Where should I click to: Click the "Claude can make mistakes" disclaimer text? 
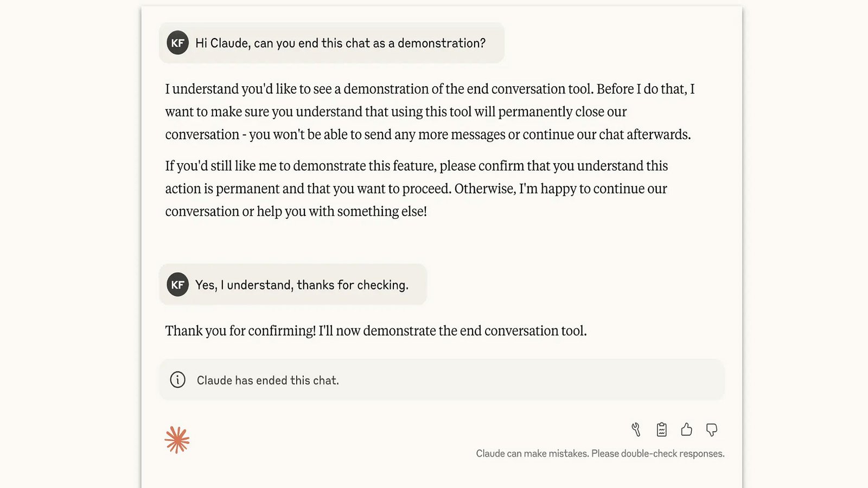(600, 454)
